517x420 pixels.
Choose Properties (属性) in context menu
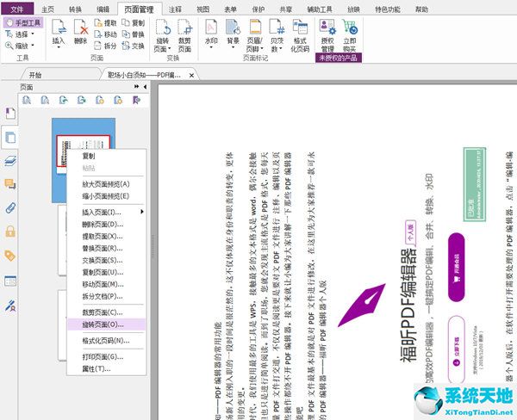click(x=107, y=369)
